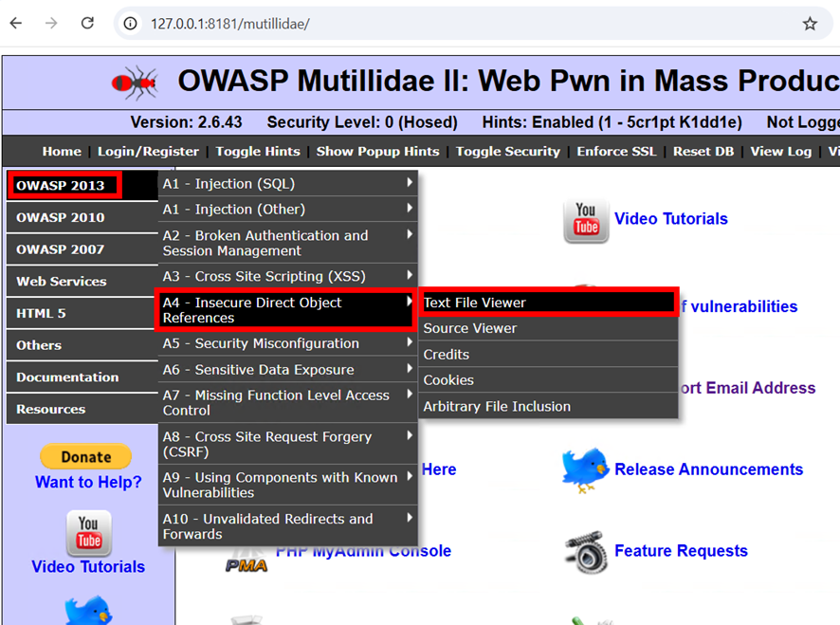Select the OWASP 2013 sidebar menu

tap(82, 186)
